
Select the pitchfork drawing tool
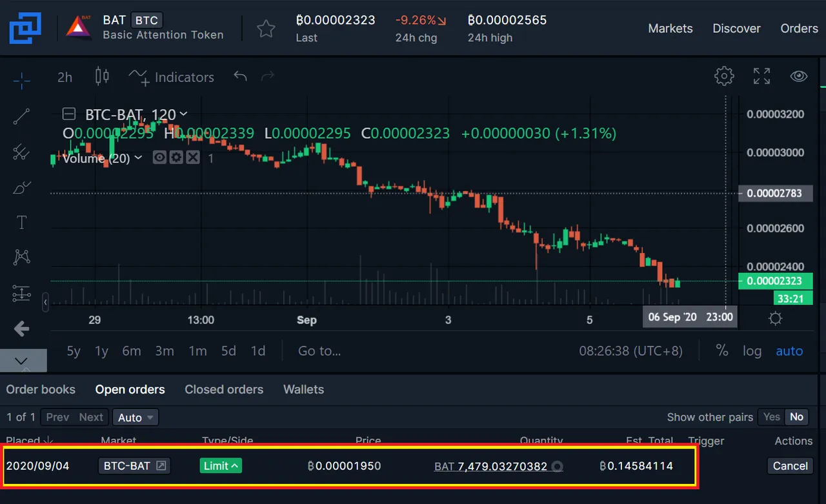[21, 152]
